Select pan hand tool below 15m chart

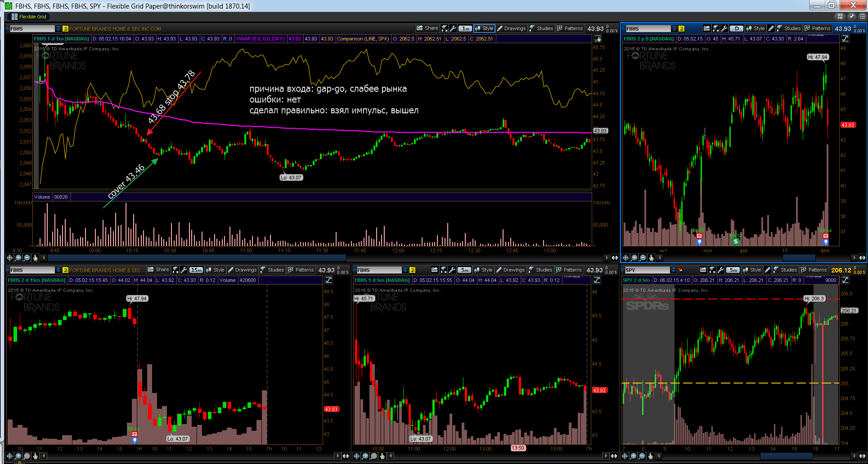(x=36, y=456)
